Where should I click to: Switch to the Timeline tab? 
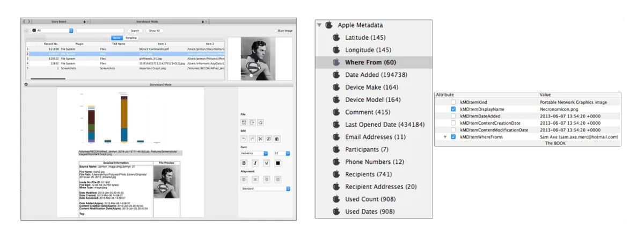[x=131, y=38]
